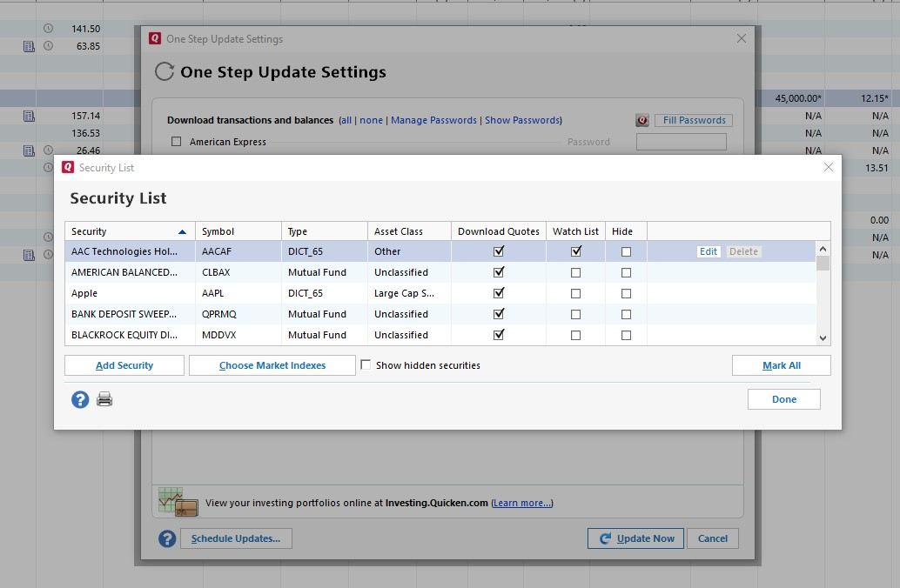Toggle Hide checkbox for AAC Technologies
Viewport: 900px width, 588px height.
pyautogui.click(x=626, y=251)
